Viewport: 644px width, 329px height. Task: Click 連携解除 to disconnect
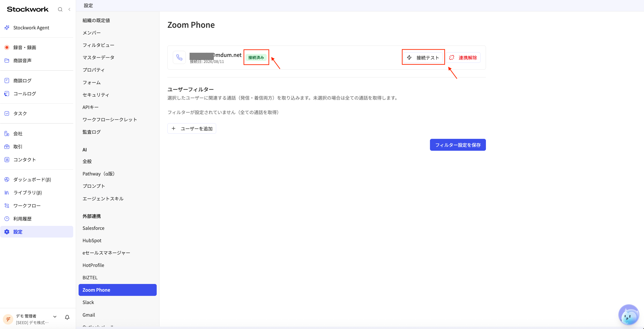click(x=463, y=58)
